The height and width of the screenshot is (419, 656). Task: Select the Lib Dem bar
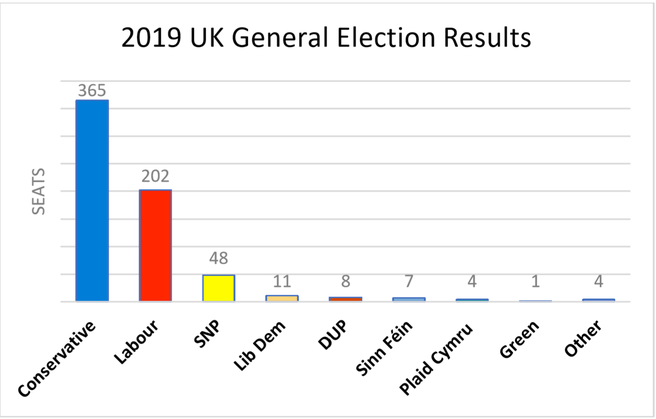(x=281, y=298)
